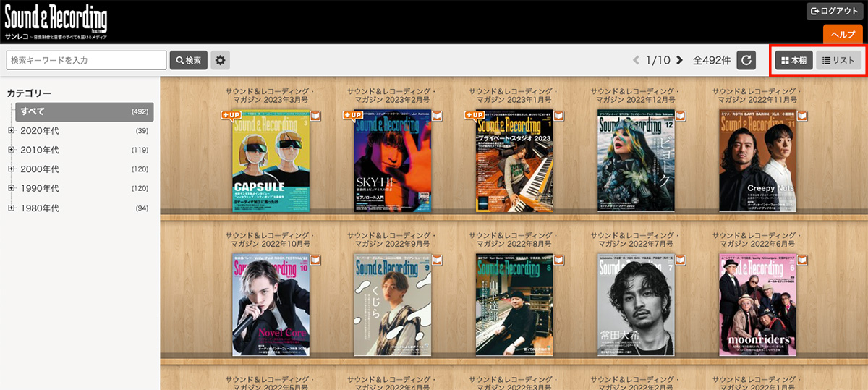Click the 2023年2月号 cover's book icon
Image resolution: width=868 pixels, height=390 pixels.
click(x=438, y=115)
